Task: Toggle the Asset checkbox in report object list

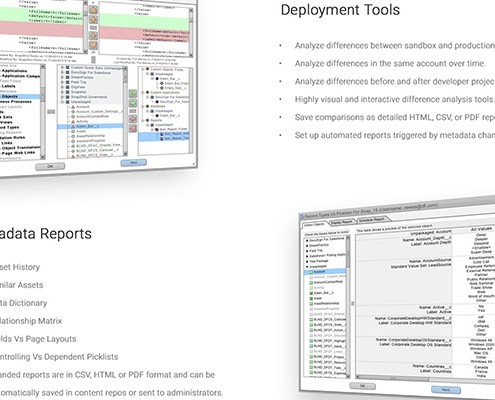Action: [x=312, y=298]
